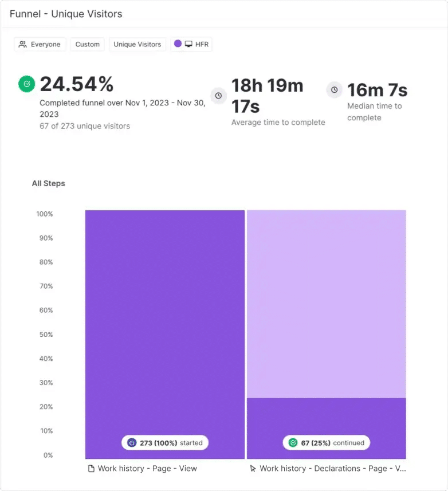Click the people icon in the Everyone chip
This screenshot has height=491, width=448.
[23, 44]
